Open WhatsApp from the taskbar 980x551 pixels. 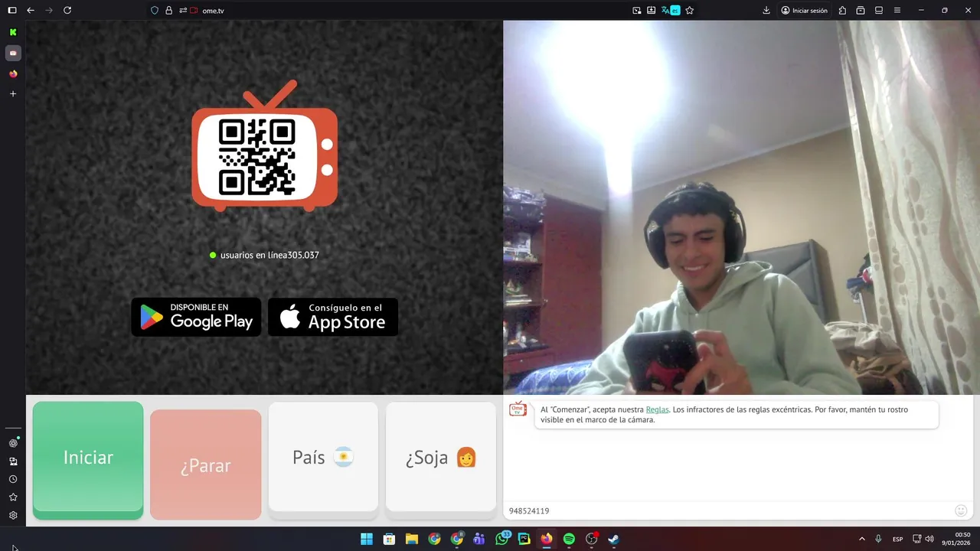(x=501, y=539)
